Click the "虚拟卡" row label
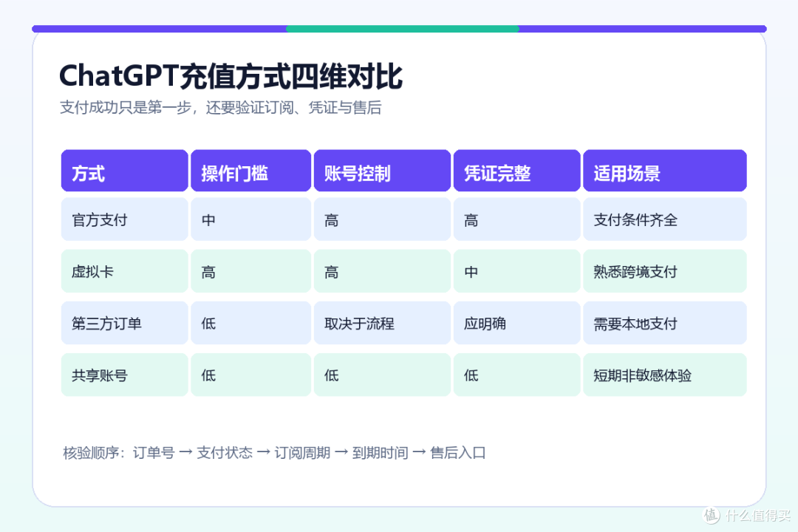 125,271
